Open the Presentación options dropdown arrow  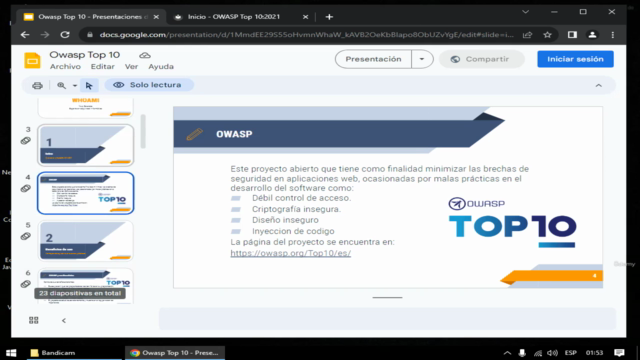point(422,59)
